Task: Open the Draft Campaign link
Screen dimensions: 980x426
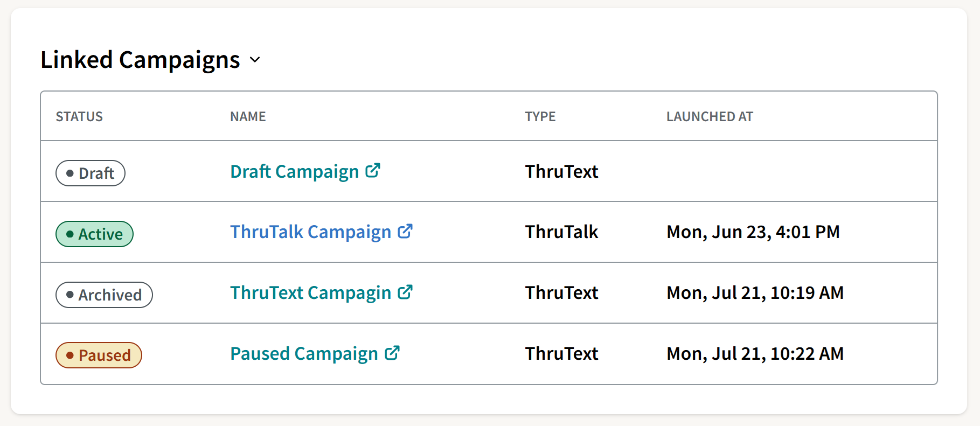Action: [x=294, y=172]
